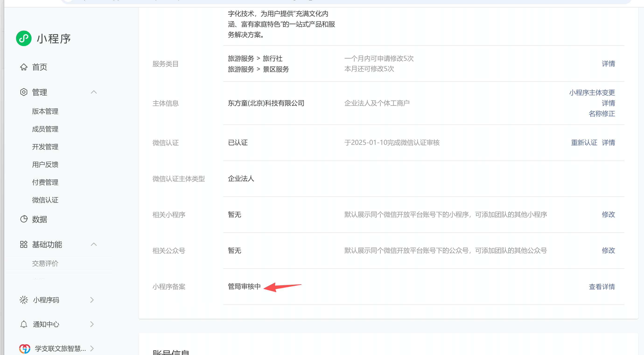Click the hexagon 管理 icon

[24, 92]
